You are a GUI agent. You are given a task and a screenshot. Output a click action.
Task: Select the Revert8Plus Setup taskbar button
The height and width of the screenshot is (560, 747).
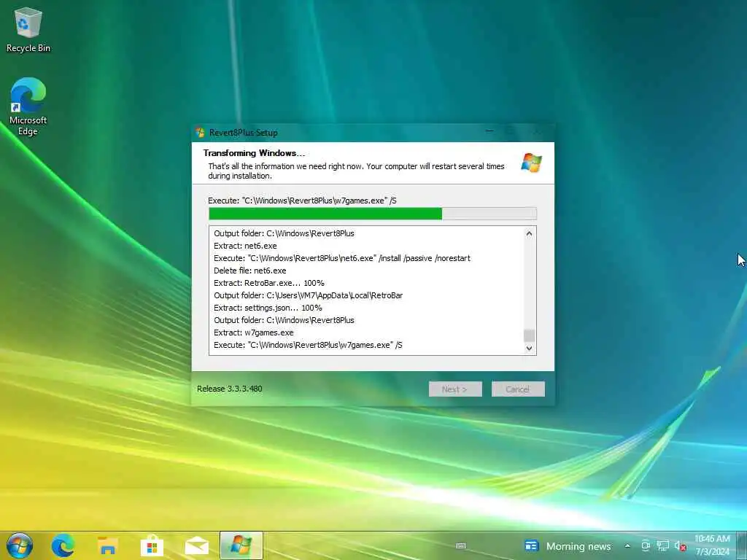[241, 545]
